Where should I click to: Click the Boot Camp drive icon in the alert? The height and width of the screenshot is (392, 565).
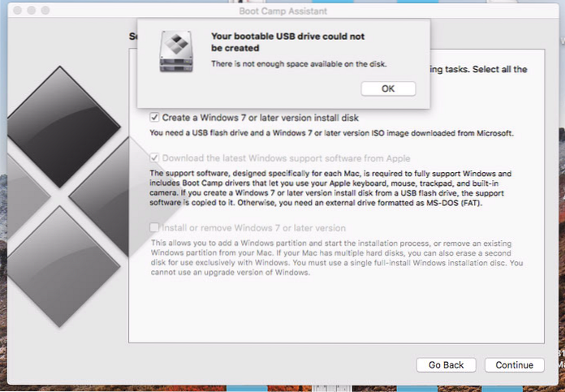[176, 51]
